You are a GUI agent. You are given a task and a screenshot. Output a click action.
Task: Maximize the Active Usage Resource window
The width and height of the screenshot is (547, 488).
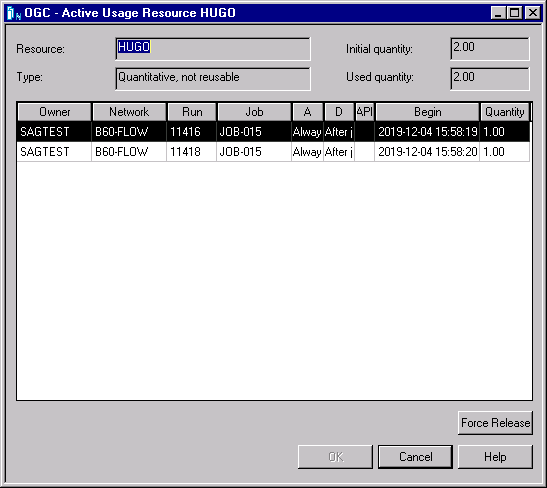(515, 13)
